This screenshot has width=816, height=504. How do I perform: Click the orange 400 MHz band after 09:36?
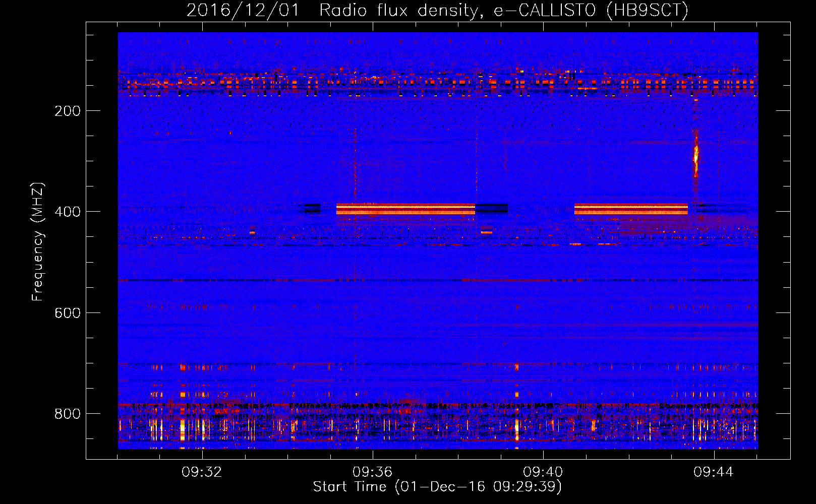(406, 209)
